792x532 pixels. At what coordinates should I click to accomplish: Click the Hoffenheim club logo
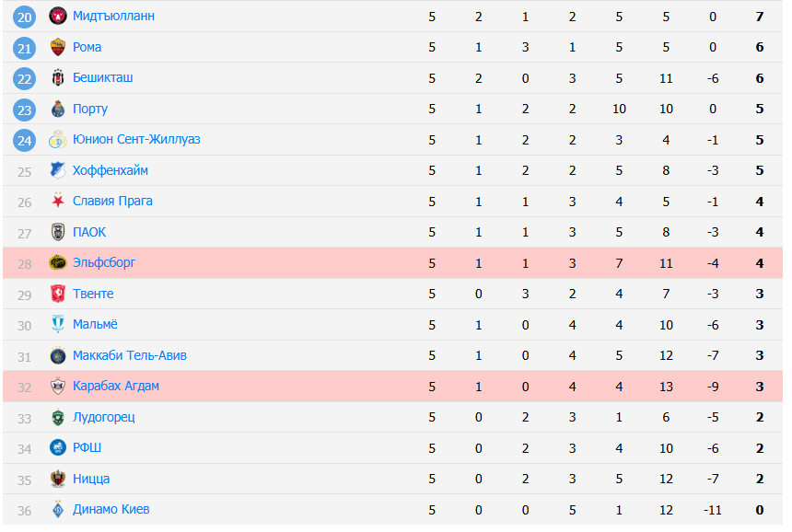(x=58, y=170)
